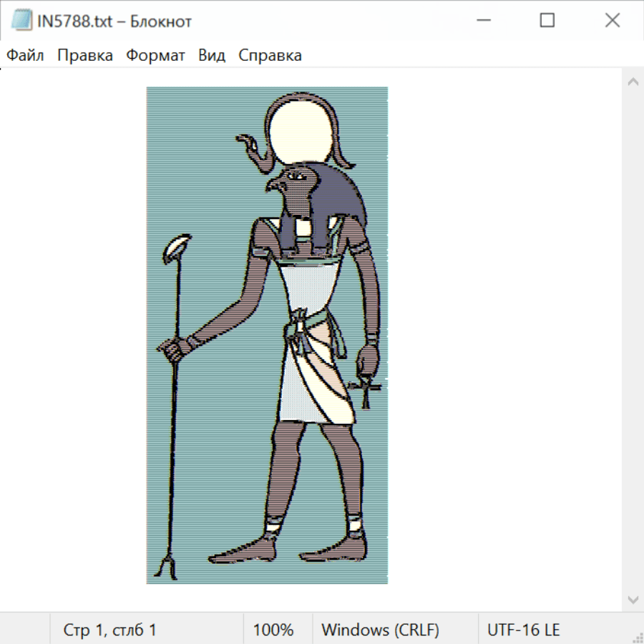Click the IN5788.txt window title text

pos(114,21)
